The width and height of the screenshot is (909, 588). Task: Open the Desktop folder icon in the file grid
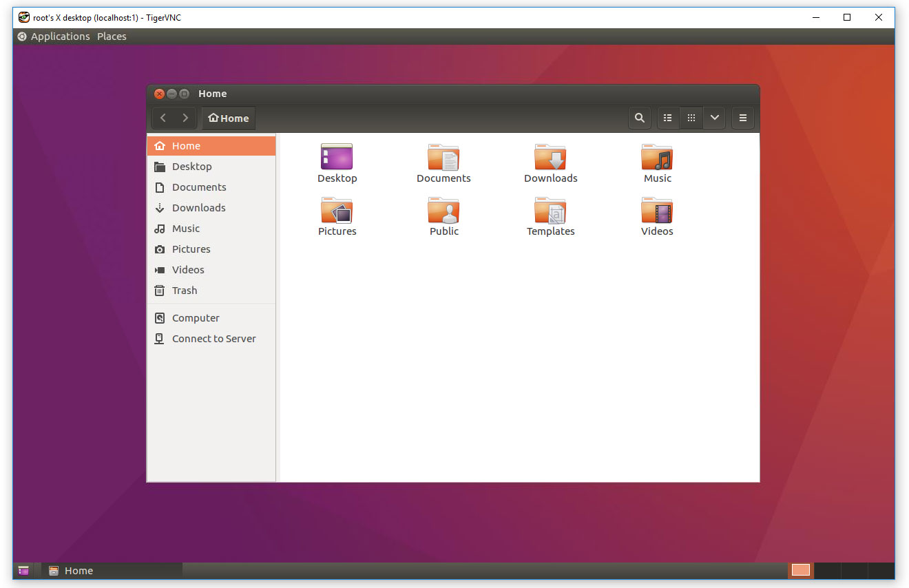(337, 157)
